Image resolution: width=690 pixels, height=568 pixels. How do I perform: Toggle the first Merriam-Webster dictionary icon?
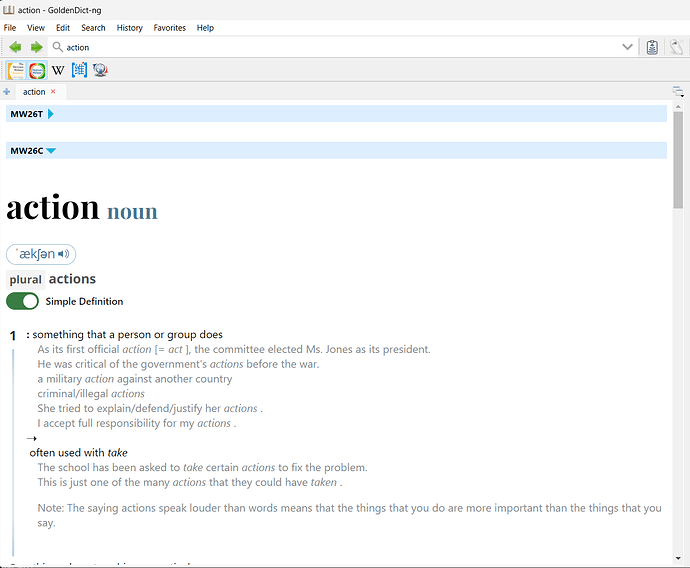(17, 70)
